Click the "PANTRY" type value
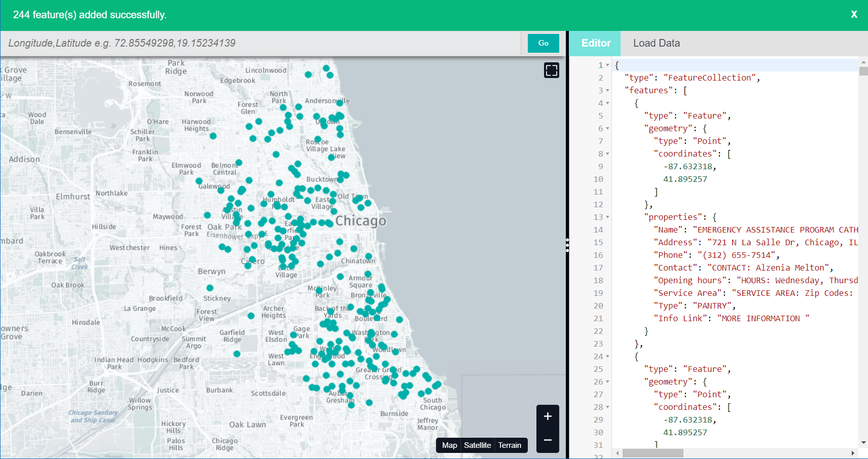 tap(712, 305)
